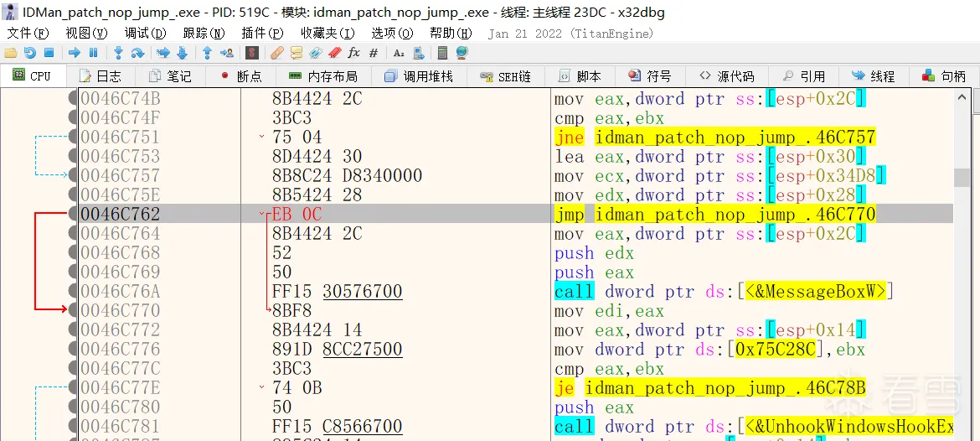Open the Bookmarks red icon
This screenshot has height=441, width=980.
335,53
